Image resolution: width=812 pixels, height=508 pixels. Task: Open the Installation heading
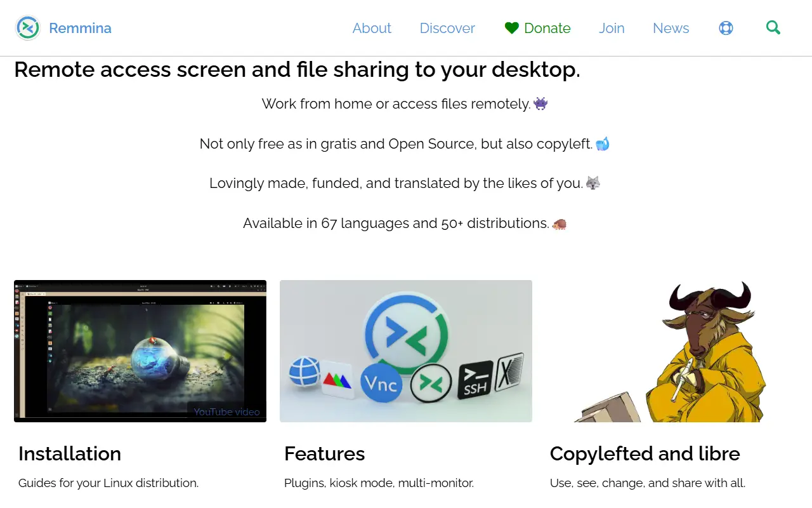point(70,453)
